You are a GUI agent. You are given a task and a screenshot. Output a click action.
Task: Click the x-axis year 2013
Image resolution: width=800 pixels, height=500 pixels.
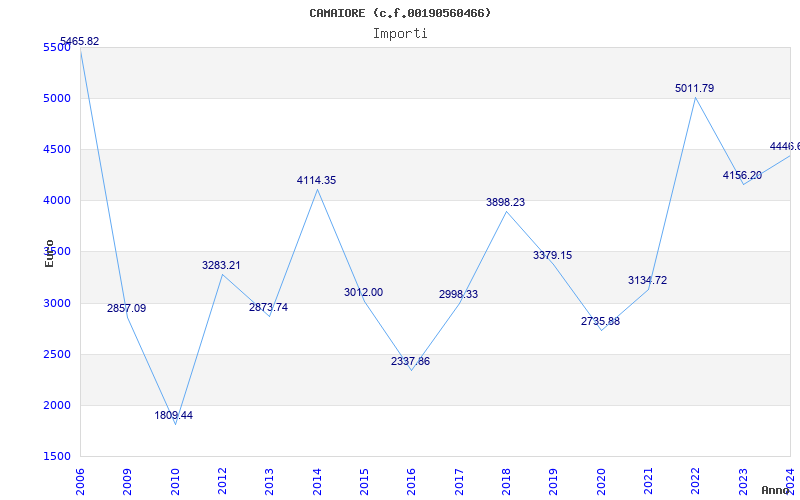tap(269, 482)
